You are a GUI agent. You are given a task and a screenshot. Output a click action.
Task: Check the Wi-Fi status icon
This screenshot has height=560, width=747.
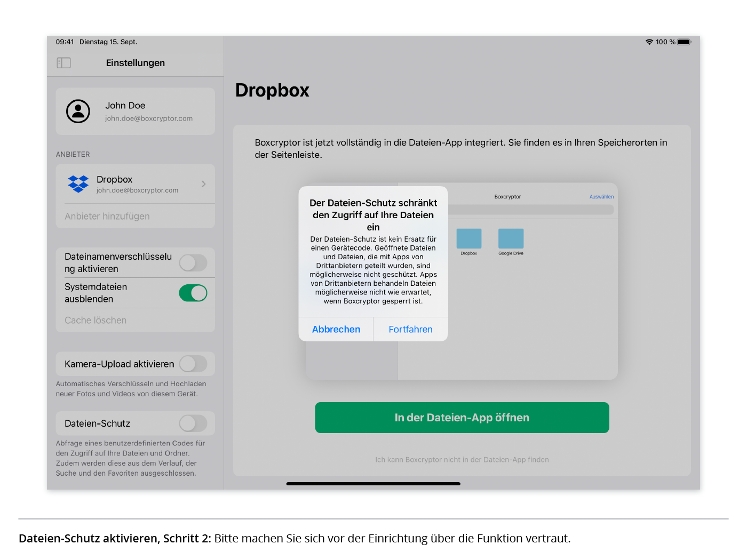pyautogui.click(x=649, y=42)
